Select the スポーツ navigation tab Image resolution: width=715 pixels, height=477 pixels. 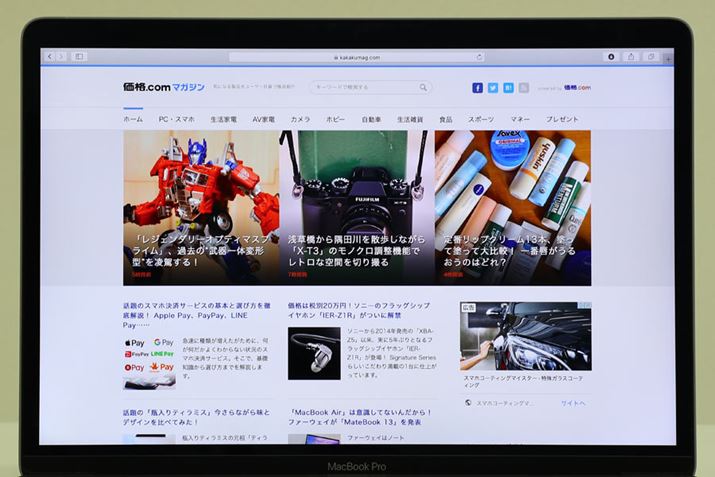pos(481,119)
